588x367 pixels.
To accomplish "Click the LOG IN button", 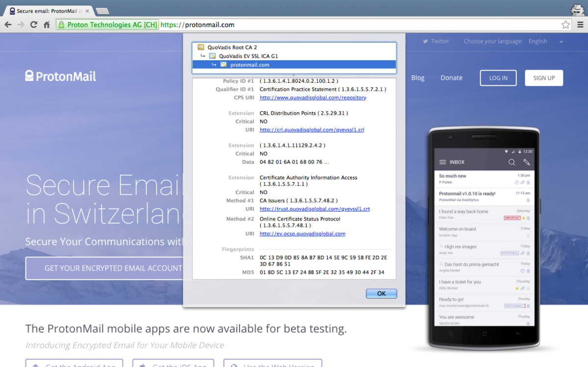I will point(498,78).
